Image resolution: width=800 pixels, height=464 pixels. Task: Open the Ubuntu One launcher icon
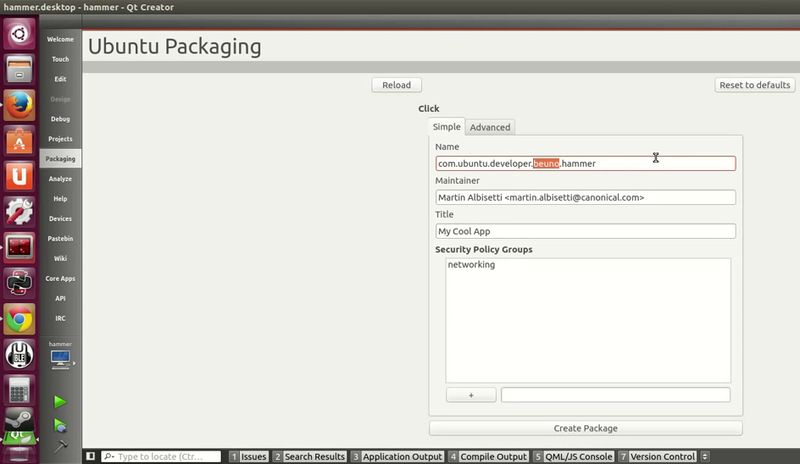click(19, 177)
